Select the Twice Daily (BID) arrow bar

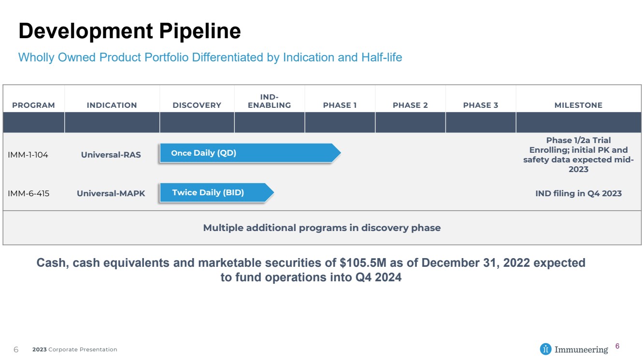point(217,192)
